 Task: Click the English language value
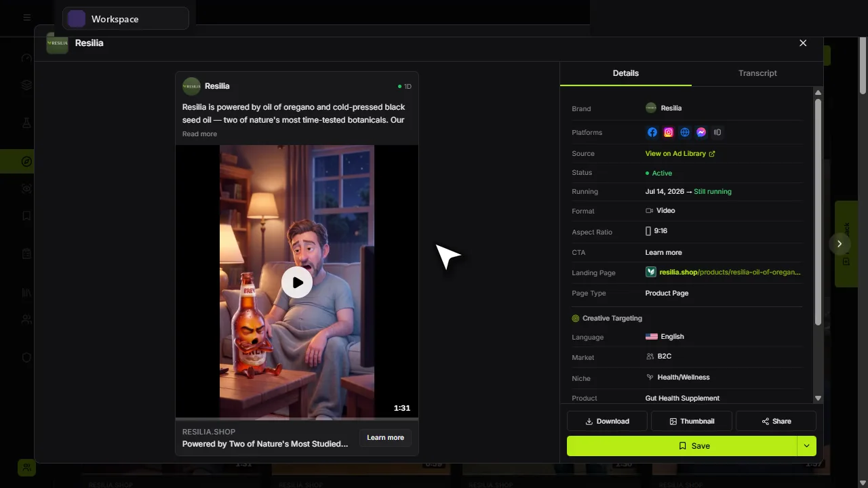pos(673,337)
